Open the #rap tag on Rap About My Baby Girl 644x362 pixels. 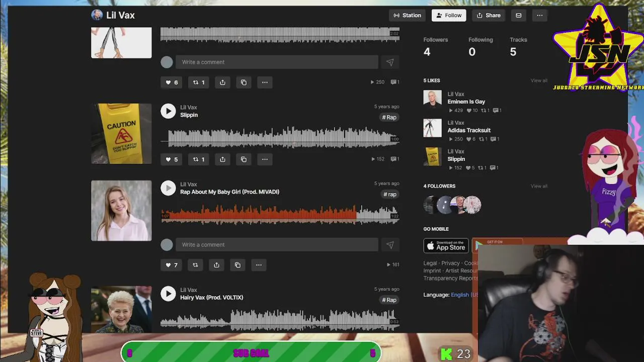pos(390,194)
